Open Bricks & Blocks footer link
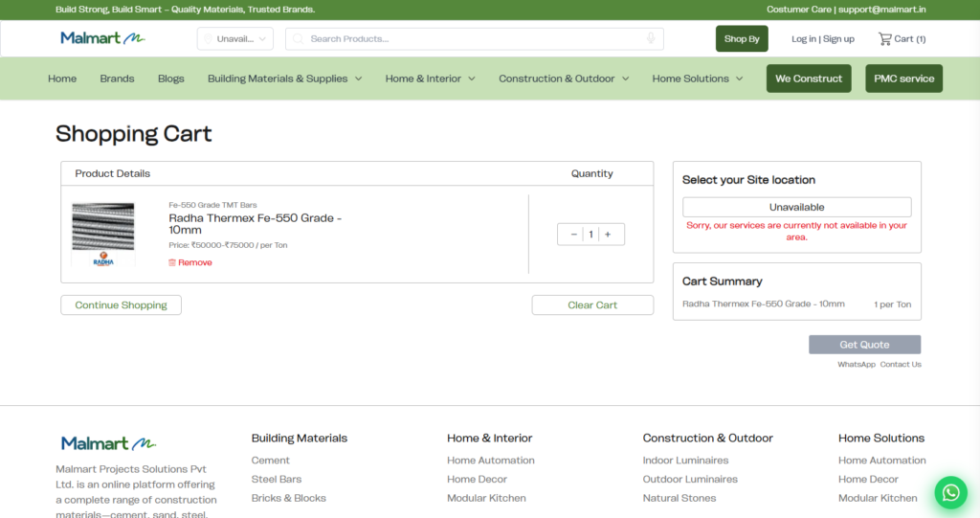 coord(289,499)
